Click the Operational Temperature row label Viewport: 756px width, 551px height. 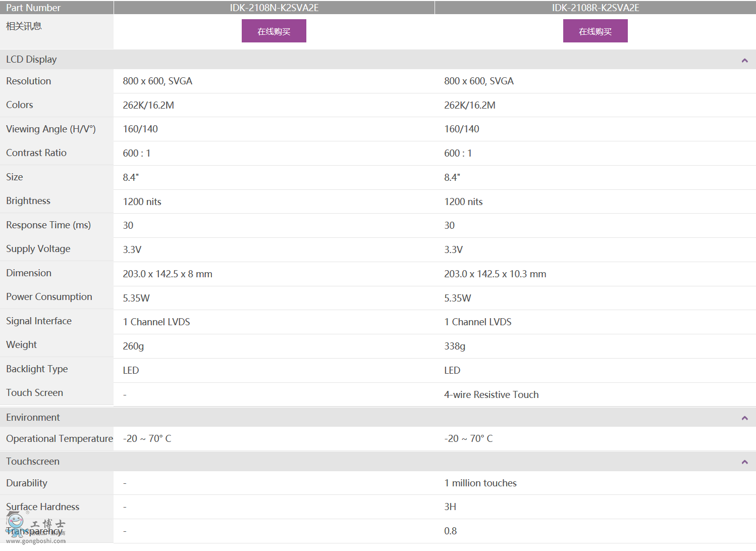click(x=60, y=439)
